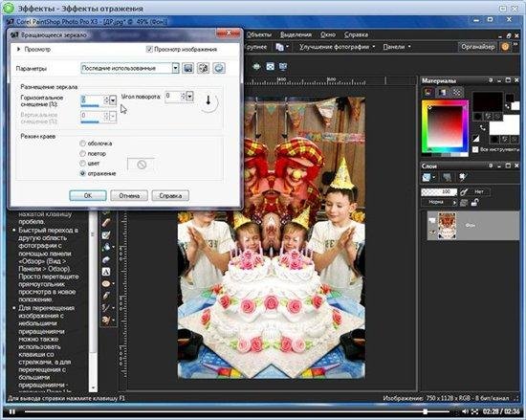The height and width of the screenshot is (420, 526).
Task: Click the green fit-to-window icon
Action: tap(256, 66)
